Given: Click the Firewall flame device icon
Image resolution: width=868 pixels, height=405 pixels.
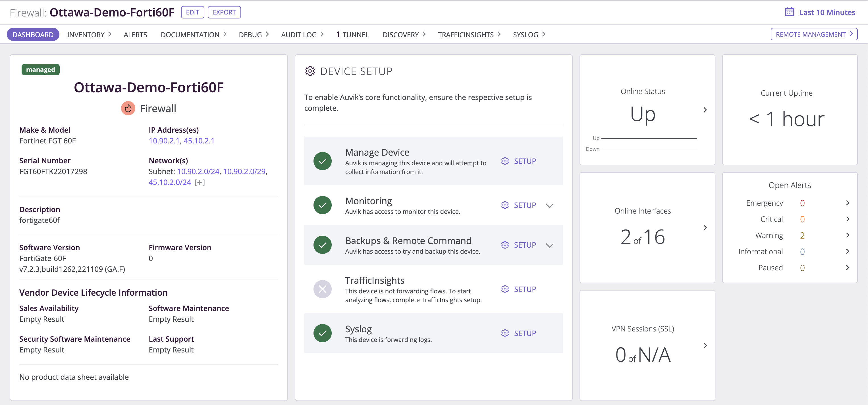Looking at the screenshot, I should click(x=128, y=108).
